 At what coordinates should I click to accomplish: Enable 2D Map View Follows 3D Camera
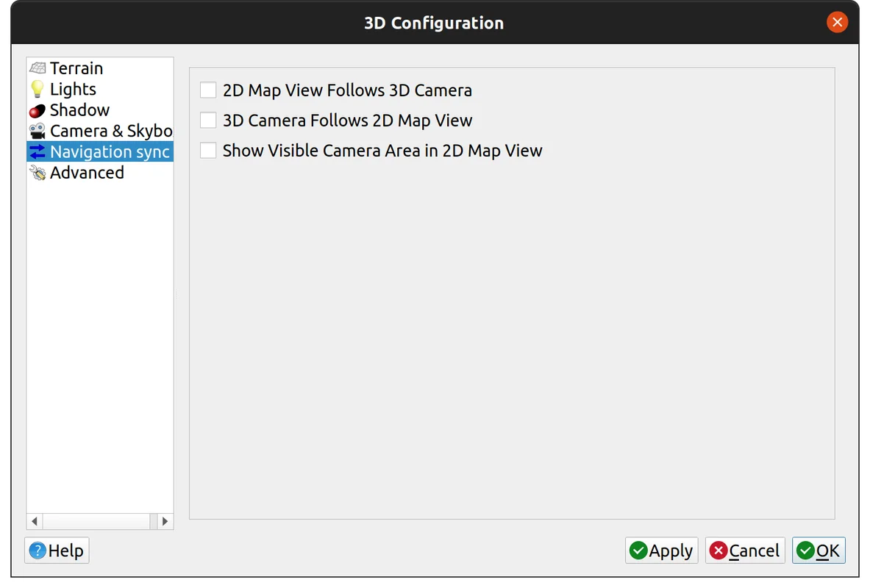pos(209,90)
